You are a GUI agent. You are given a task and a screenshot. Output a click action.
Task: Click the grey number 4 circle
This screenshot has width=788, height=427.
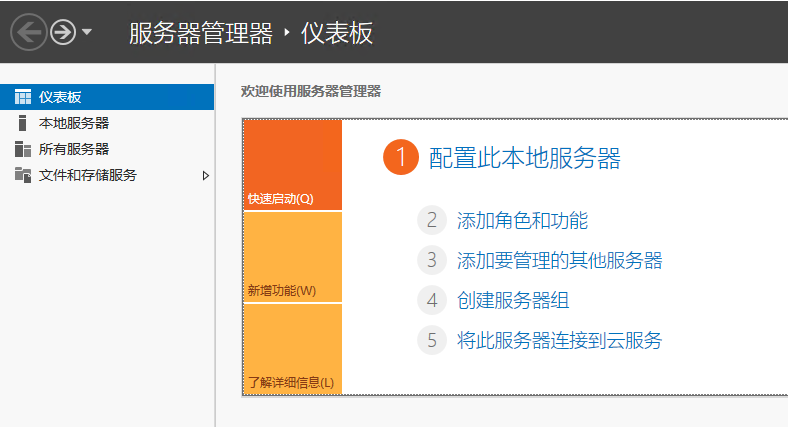(x=432, y=300)
